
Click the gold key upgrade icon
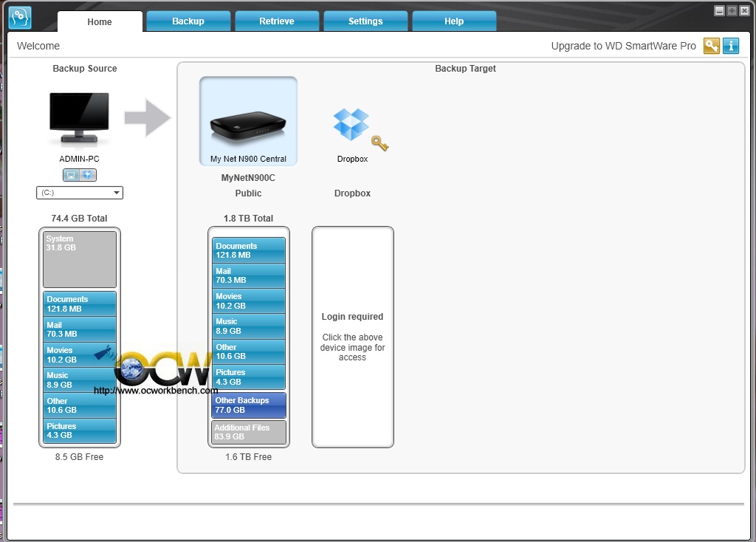pyautogui.click(x=712, y=46)
